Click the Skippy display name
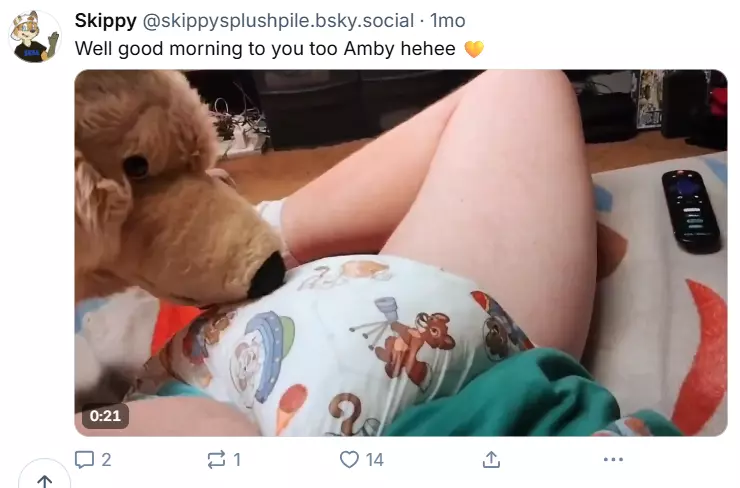 105,21
